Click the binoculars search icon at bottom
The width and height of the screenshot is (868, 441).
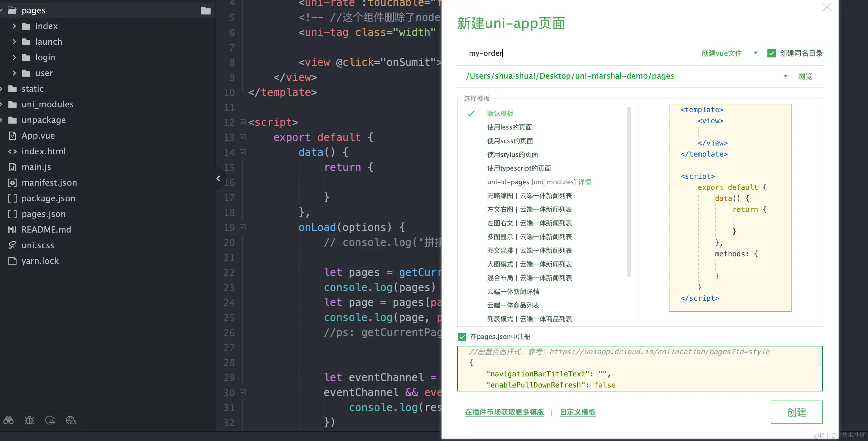9,420
